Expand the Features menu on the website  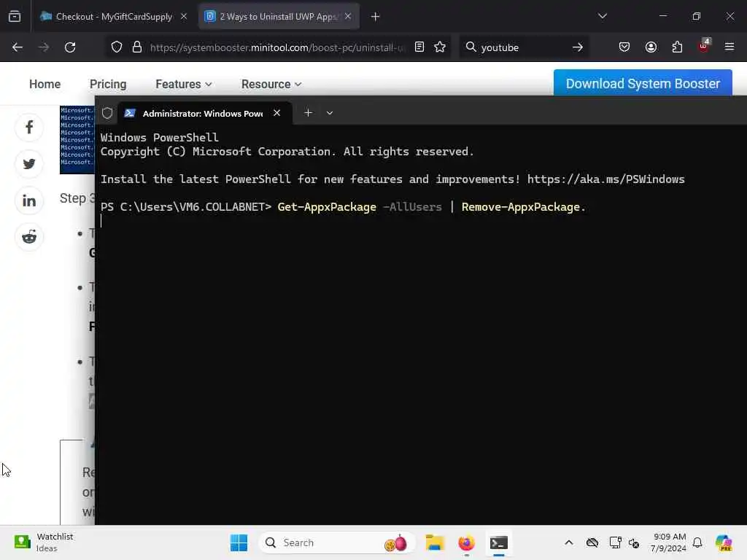[x=183, y=85]
